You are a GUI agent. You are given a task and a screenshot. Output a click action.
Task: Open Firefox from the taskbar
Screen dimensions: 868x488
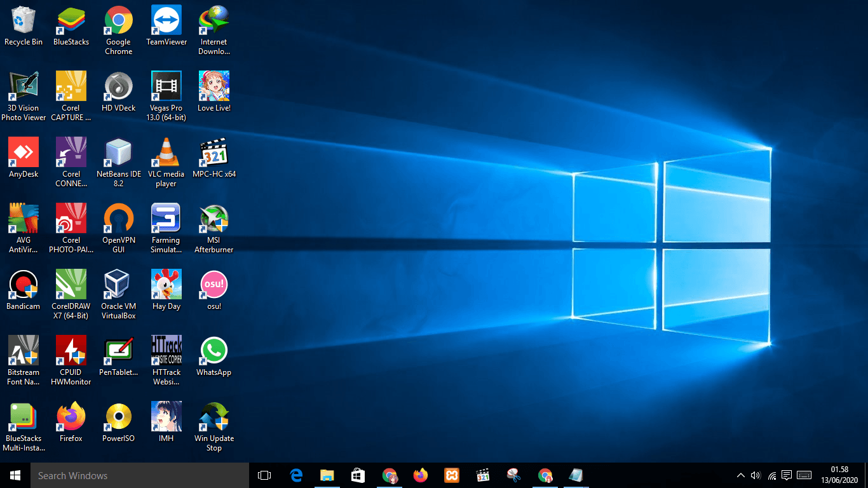point(421,475)
